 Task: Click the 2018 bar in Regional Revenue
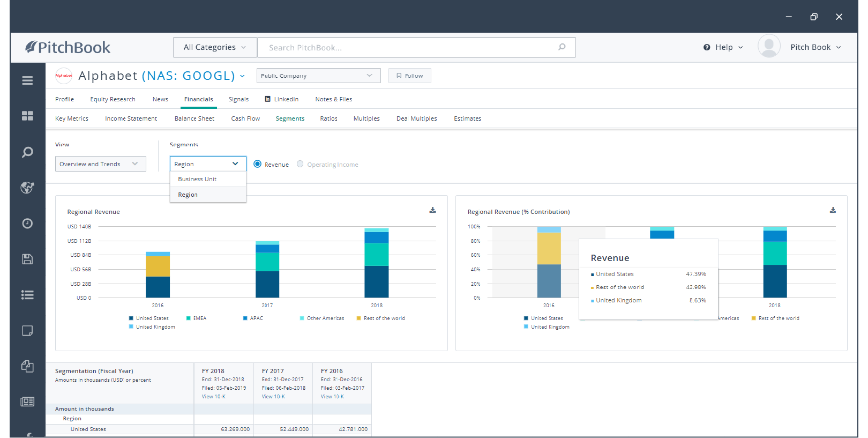pos(377,263)
